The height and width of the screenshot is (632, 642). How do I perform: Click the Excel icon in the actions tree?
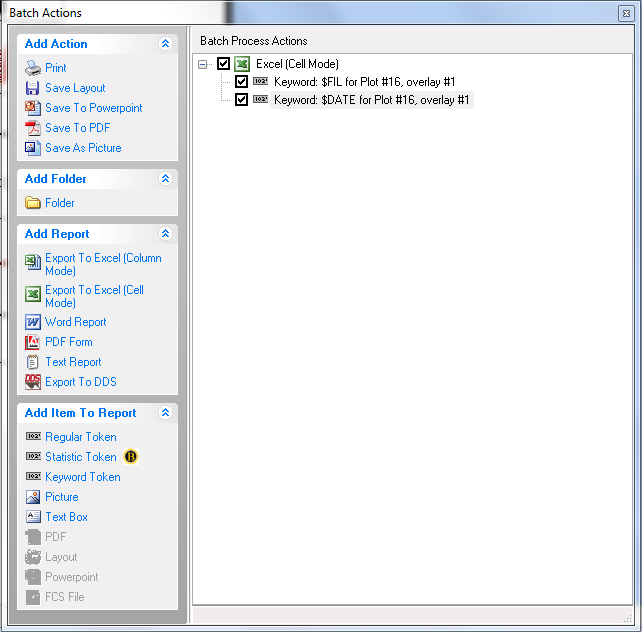click(x=242, y=64)
